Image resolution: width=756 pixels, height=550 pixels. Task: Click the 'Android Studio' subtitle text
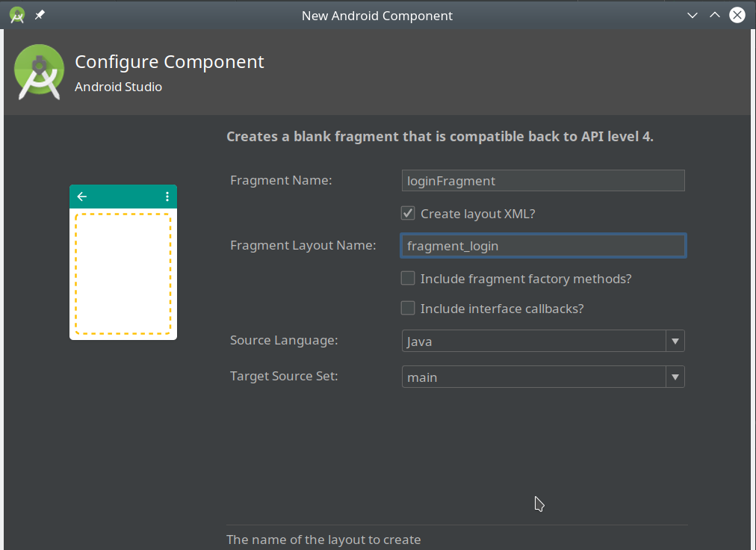pyautogui.click(x=118, y=87)
